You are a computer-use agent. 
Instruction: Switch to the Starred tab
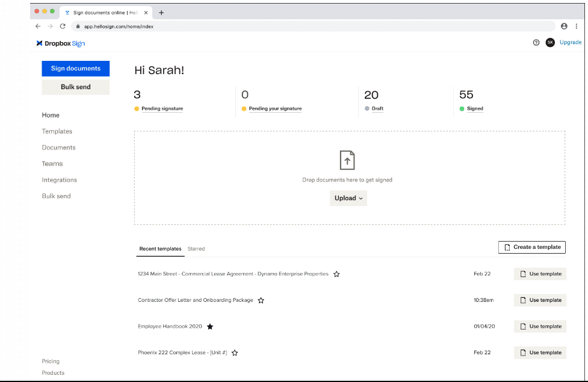pos(196,248)
